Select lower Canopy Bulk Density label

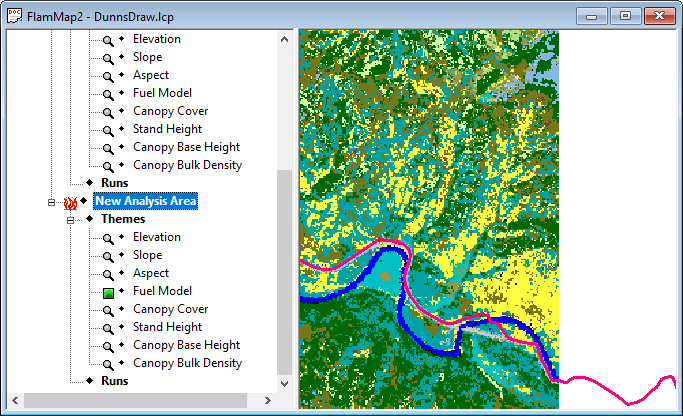click(187, 363)
